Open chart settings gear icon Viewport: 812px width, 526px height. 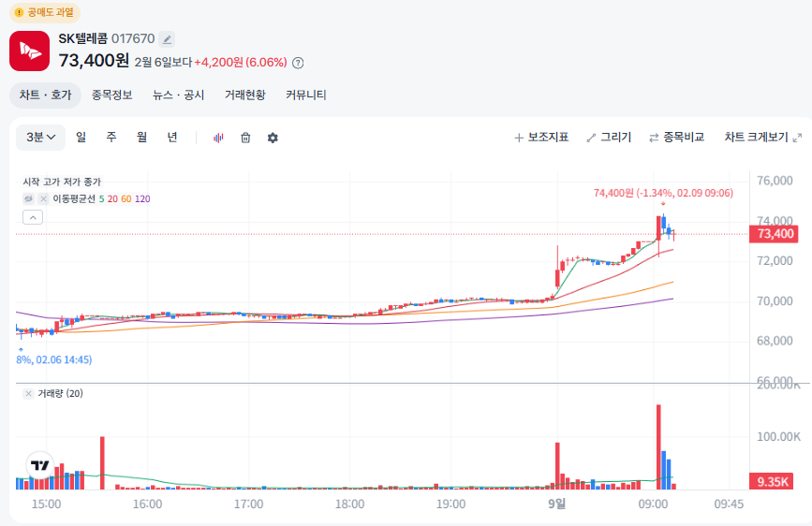pyautogui.click(x=273, y=138)
